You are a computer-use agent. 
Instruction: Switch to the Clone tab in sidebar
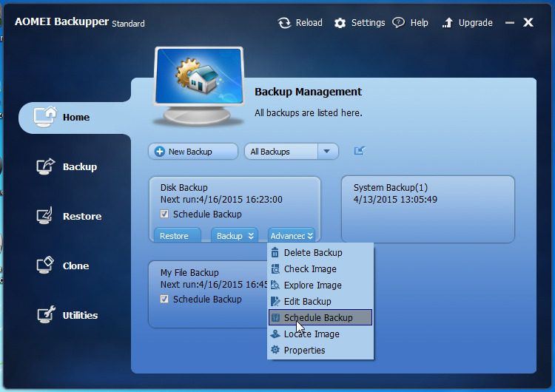[75, 266]
